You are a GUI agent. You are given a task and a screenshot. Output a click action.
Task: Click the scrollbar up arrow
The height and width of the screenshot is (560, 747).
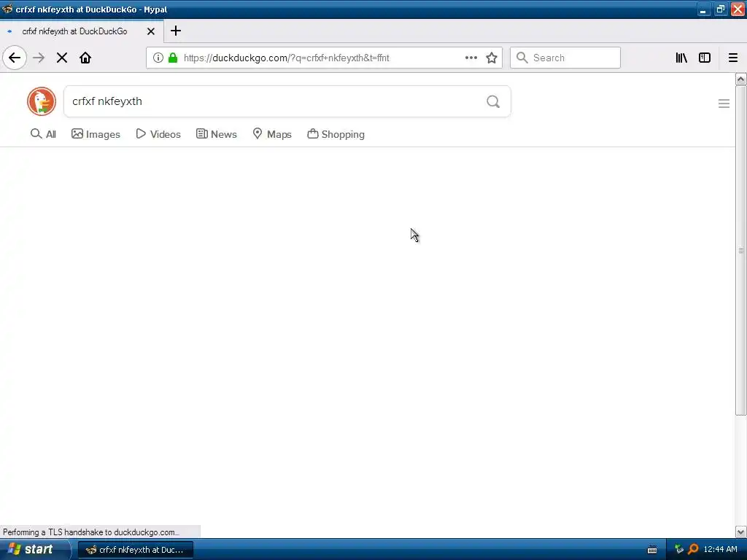[741, 79]
